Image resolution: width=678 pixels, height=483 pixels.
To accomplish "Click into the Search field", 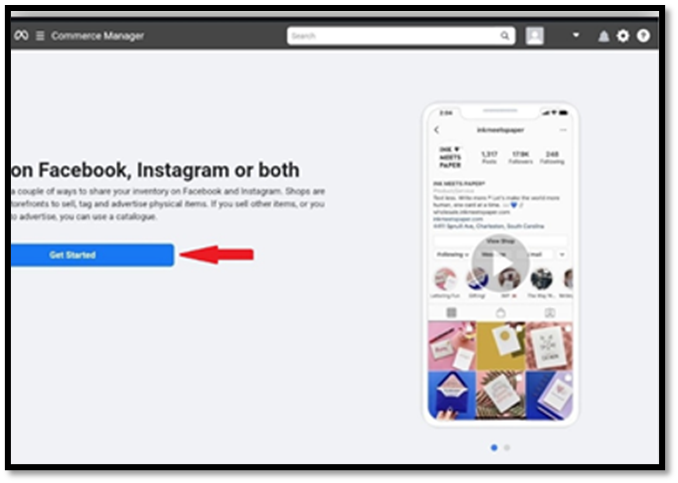I will point(401,36).
